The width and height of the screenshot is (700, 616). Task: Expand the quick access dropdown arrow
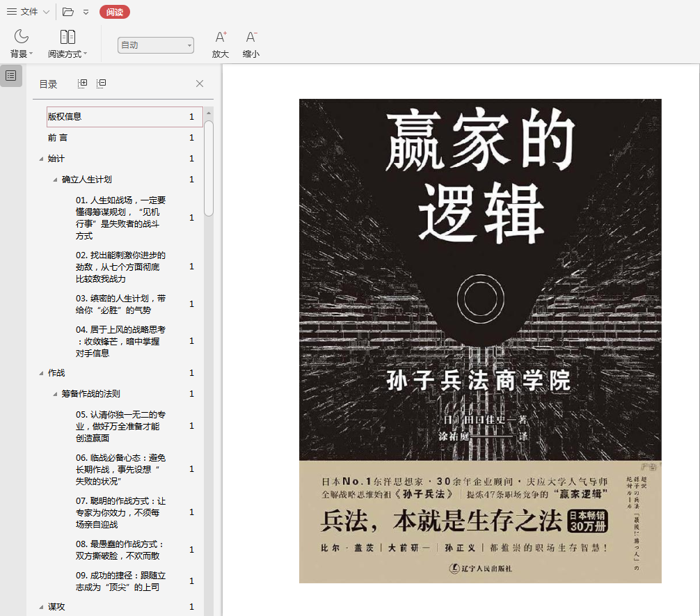point(86,12)
